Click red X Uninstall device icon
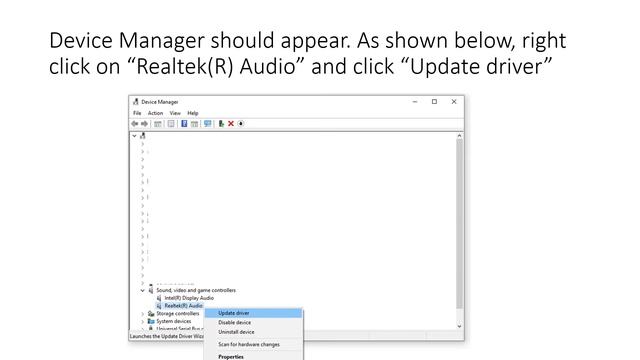 click(x=231, y=124)
